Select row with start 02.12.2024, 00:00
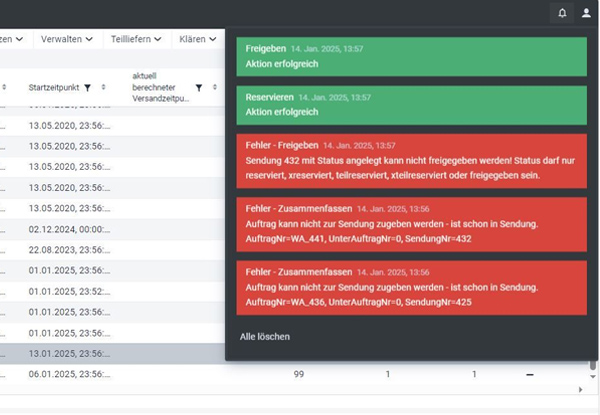 (x=112, y=229)
